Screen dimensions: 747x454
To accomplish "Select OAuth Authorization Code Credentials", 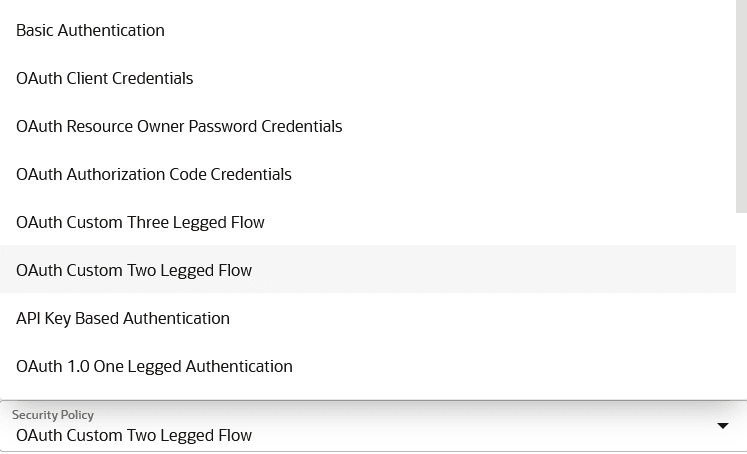I will [368, 174].
